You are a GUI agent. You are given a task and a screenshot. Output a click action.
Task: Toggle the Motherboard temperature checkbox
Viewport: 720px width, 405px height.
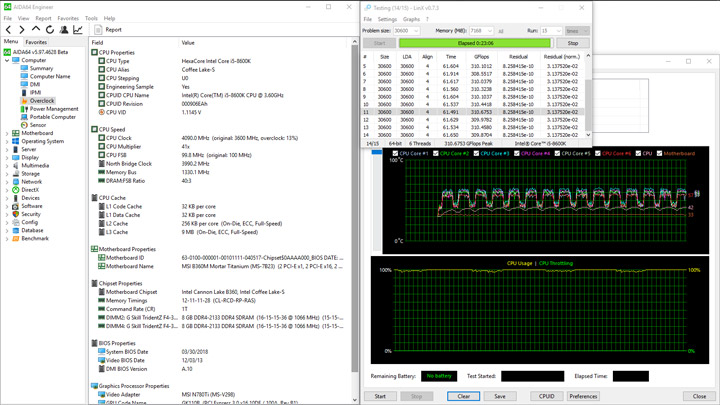coord(660,154)
